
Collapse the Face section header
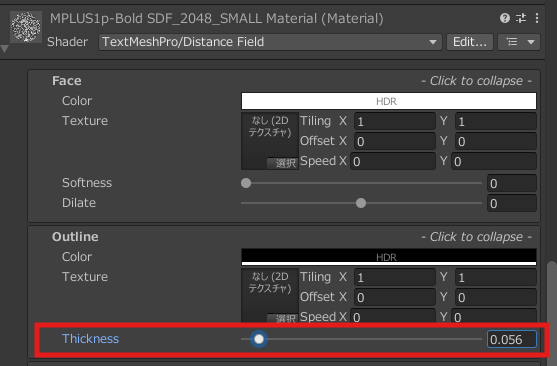tap(284, 81)
